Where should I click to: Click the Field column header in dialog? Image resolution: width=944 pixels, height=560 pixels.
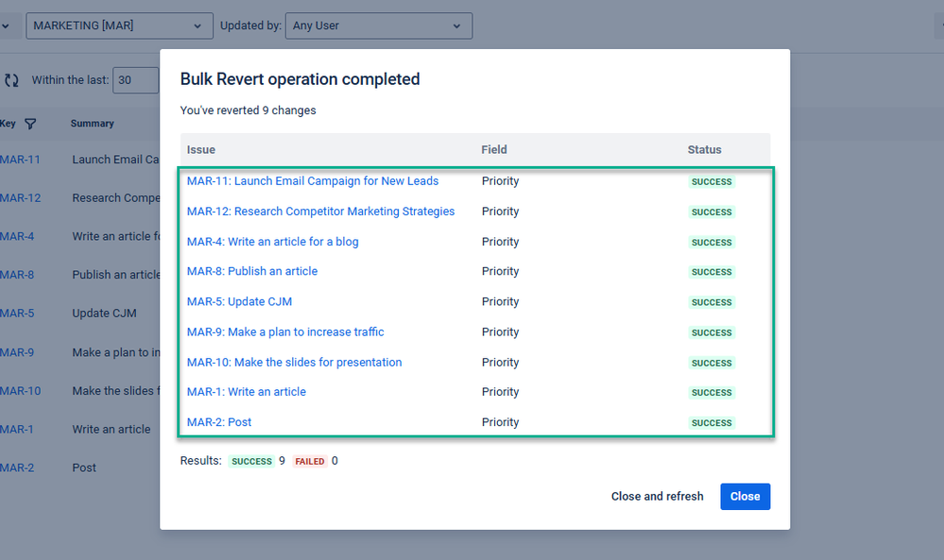493,150
